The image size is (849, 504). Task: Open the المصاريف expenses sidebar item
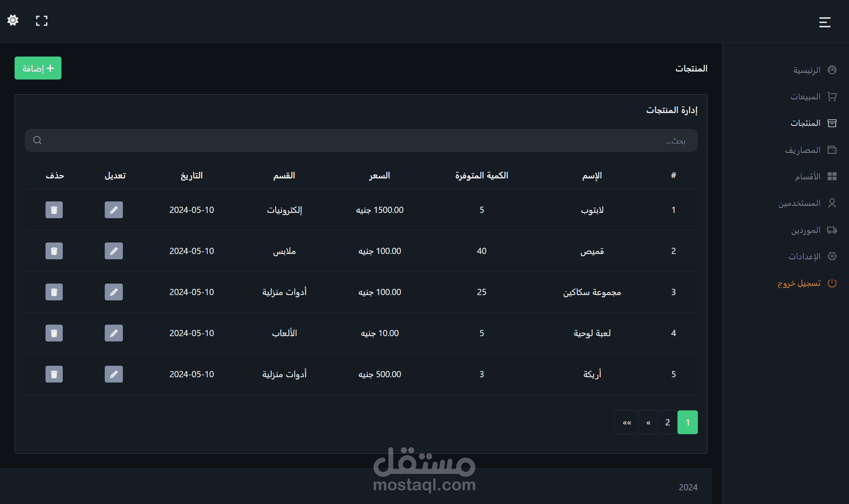(803, 150)
